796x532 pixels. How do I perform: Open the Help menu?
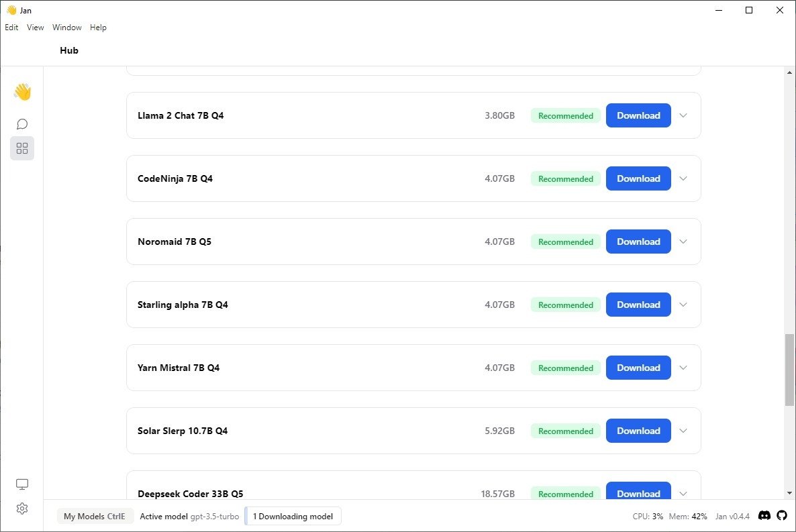[x=99, y=28]
